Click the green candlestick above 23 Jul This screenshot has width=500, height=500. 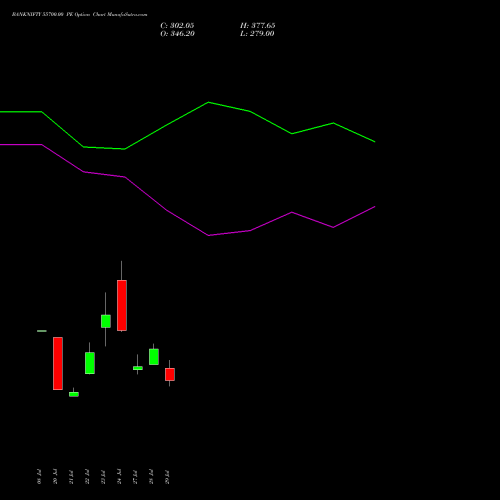pyautogui.click(x=106, y=321)
